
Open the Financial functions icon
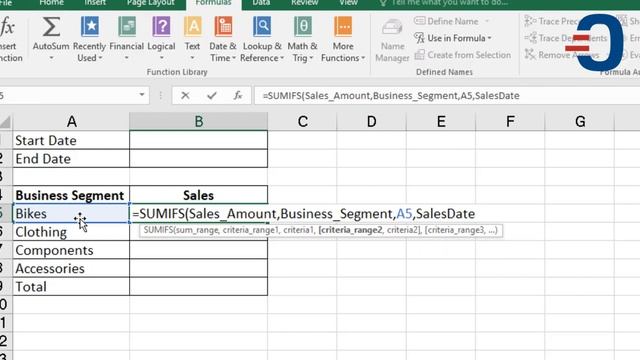(x=127, y=28)
